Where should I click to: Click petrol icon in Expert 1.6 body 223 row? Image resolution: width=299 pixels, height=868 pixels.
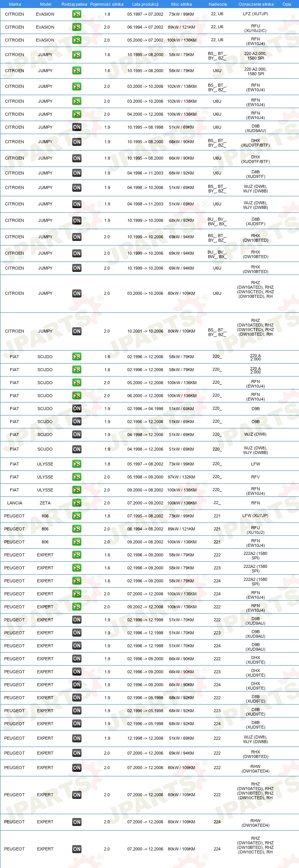click(x=76, y=568)
